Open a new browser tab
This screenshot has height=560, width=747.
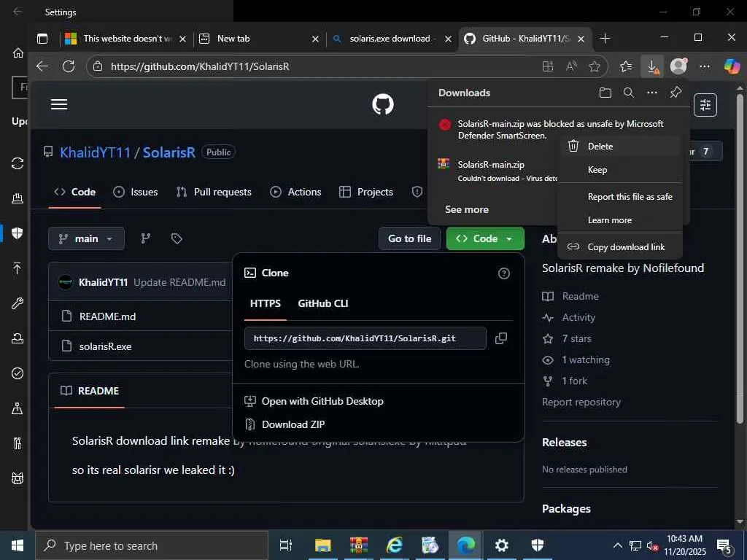[605, 39]
